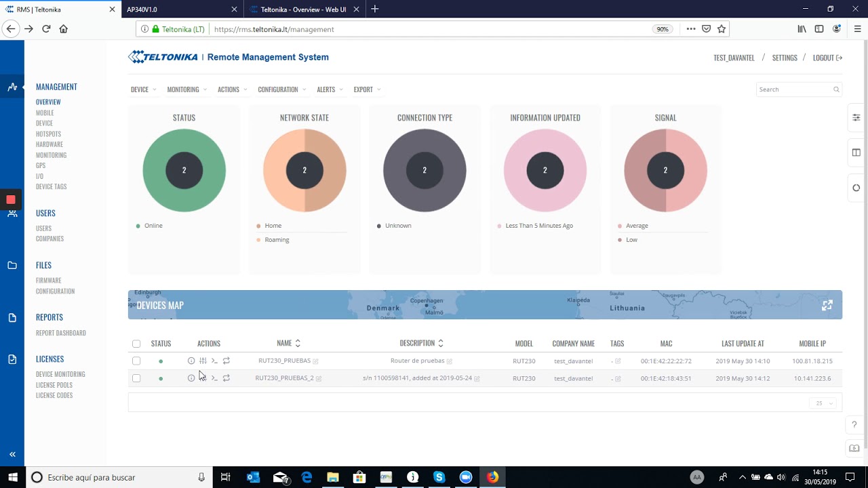Open the filter sliders panel on right edge
This screenshot has width=868, height=488.
click(x=856, y=118)
